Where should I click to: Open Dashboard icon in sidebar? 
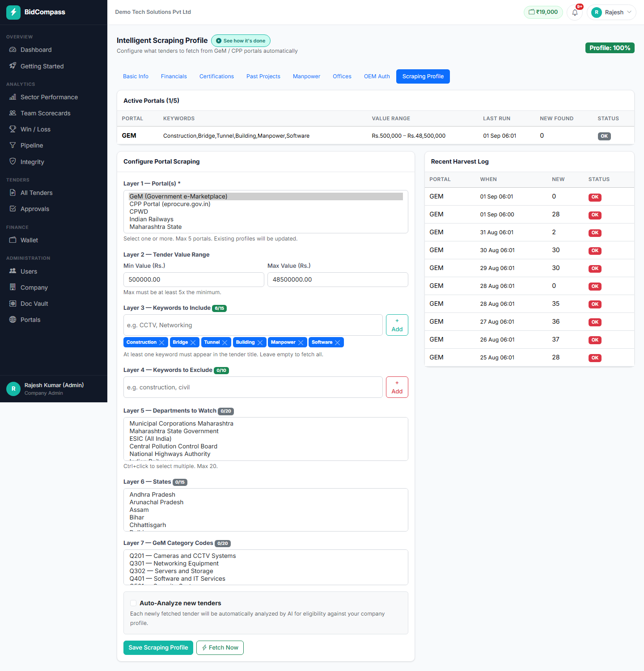pyautogui.click(x=13, y=50)
